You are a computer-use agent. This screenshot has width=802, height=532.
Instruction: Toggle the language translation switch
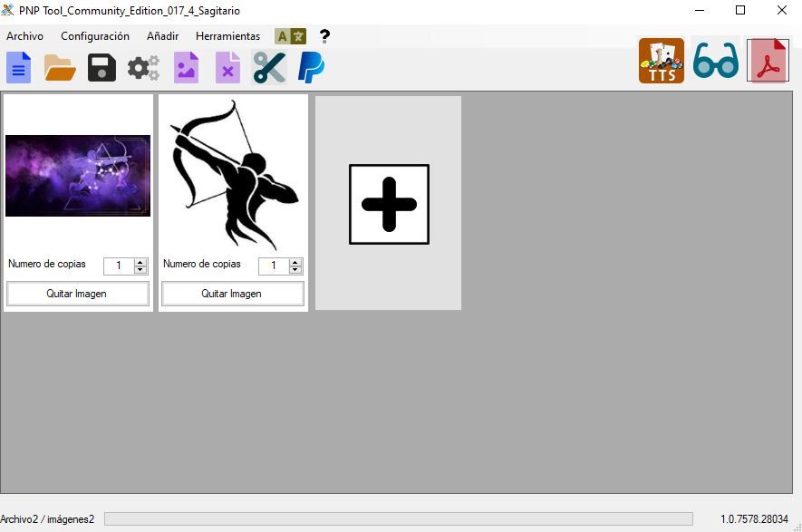[x=289, y=36]
